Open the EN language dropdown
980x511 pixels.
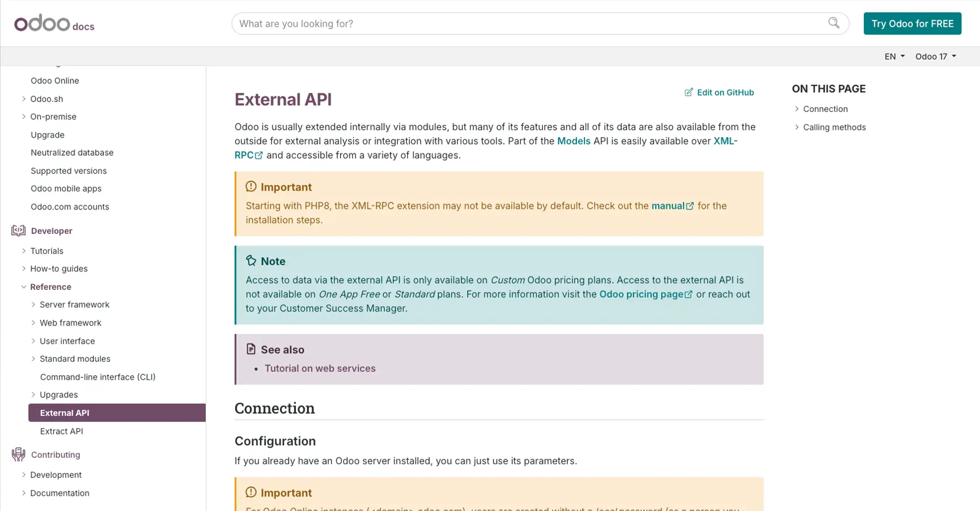click(x=894, y=57)
